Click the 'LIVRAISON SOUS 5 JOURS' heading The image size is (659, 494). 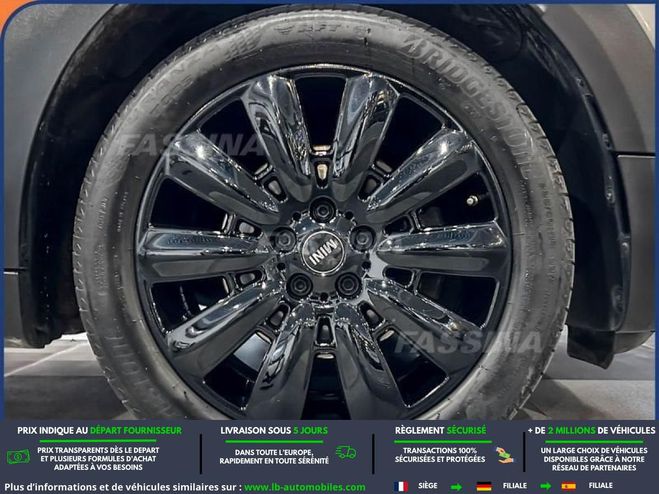click(274, 431)
